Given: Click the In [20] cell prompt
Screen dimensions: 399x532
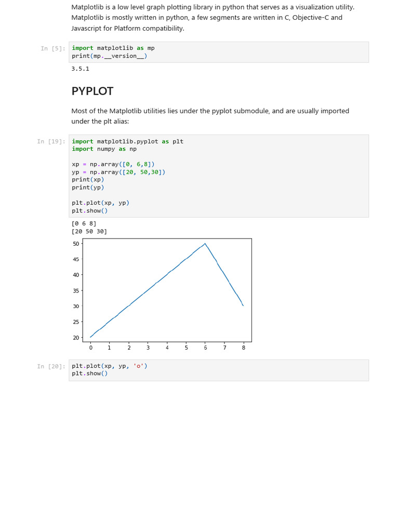Looking at the screenshot, I should click(x=51, y=366).
